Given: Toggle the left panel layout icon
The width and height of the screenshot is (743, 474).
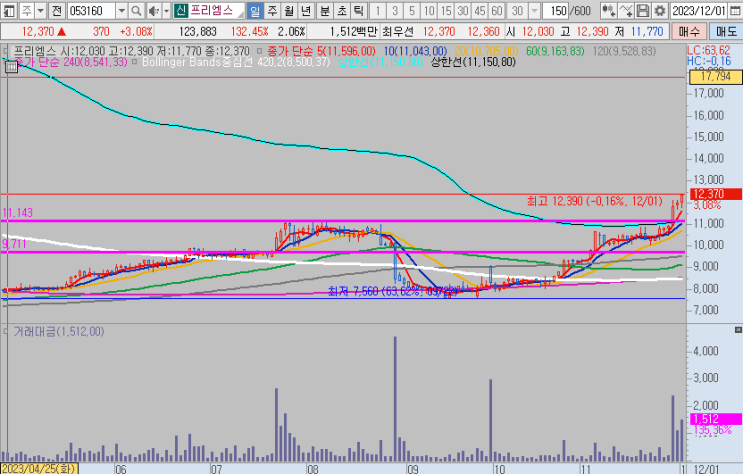Looking at the screenshot, I should click(9, 10).
